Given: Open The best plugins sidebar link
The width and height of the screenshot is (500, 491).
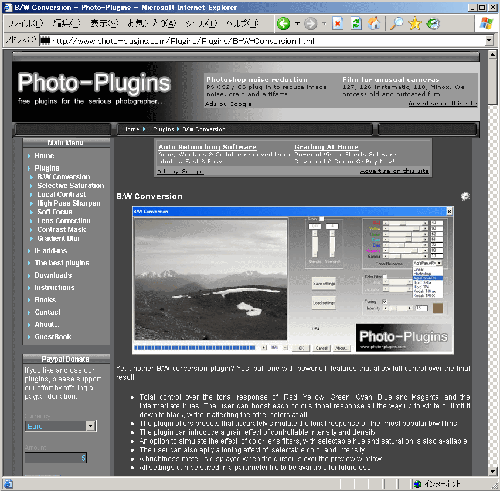Looking at the screenshot, I should tap(62, 263).
